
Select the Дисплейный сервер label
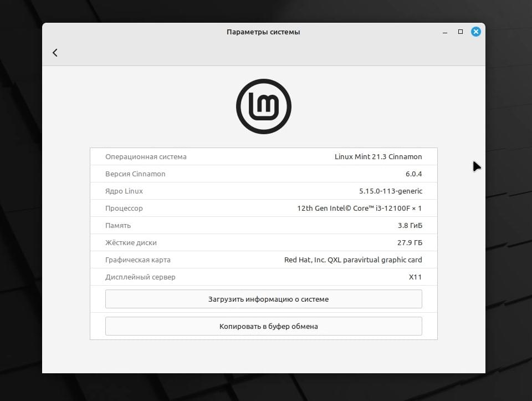tap(140, 277)
